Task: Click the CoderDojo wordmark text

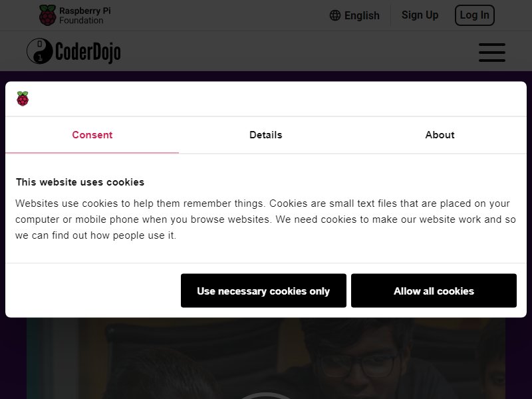Action: coord(88,52)
